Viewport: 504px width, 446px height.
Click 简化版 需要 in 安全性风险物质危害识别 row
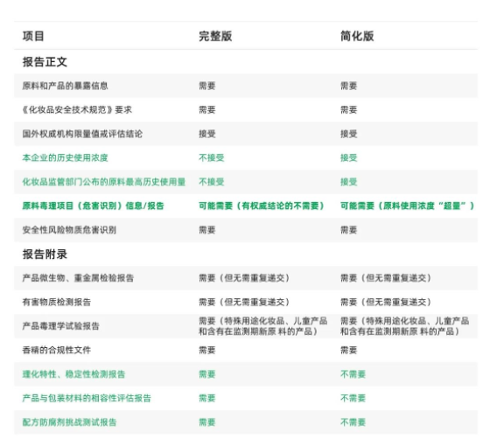[349, 230]
